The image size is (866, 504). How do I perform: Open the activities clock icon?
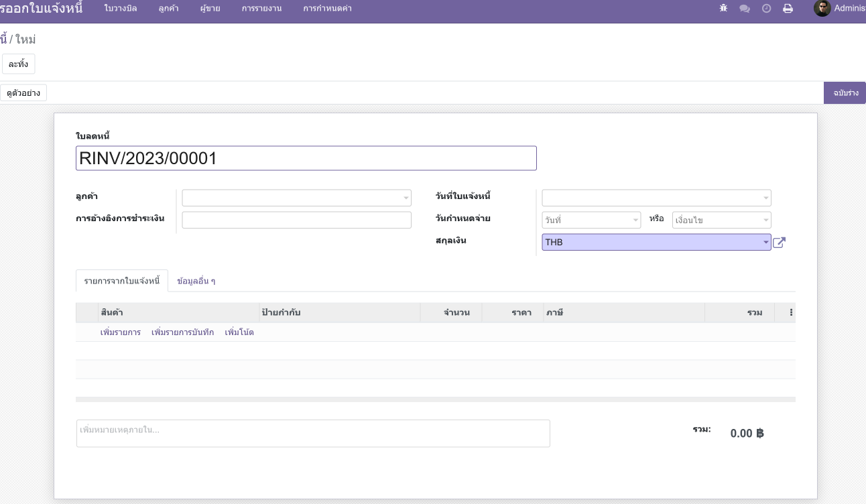[766, 9]
